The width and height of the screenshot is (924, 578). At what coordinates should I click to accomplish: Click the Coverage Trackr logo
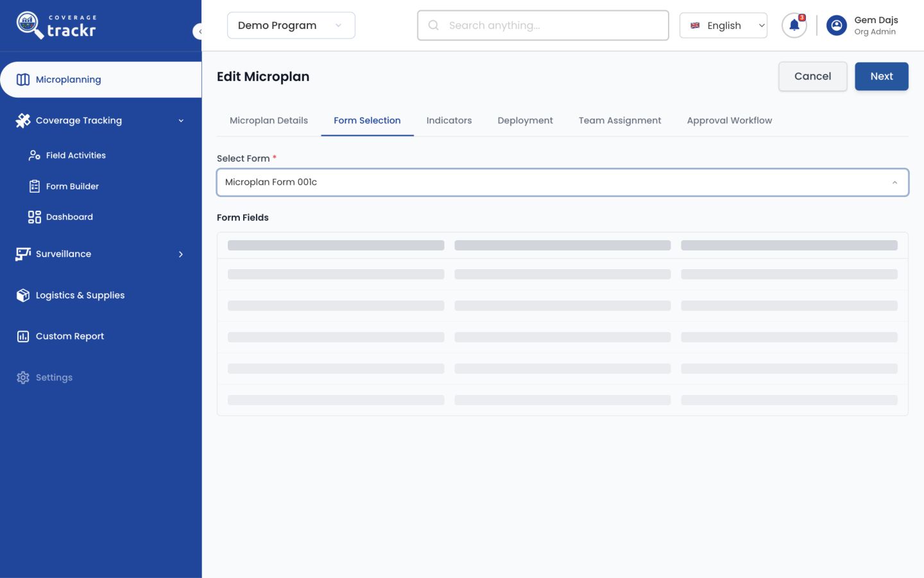point(56,26)
